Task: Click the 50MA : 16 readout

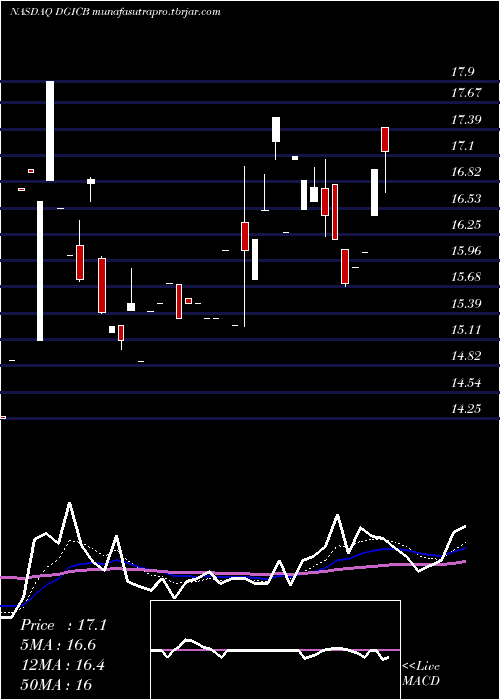Action: [x=56, y=685]
